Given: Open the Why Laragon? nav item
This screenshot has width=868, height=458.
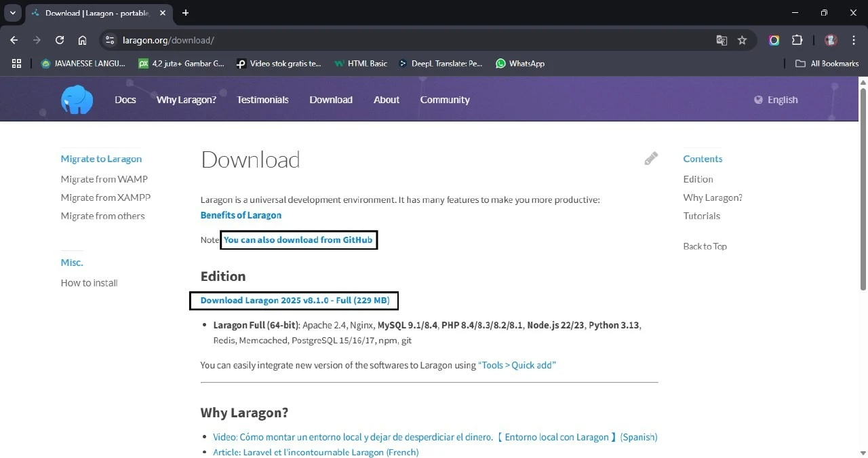Looking at the screenshot, I should click(186, 100).
